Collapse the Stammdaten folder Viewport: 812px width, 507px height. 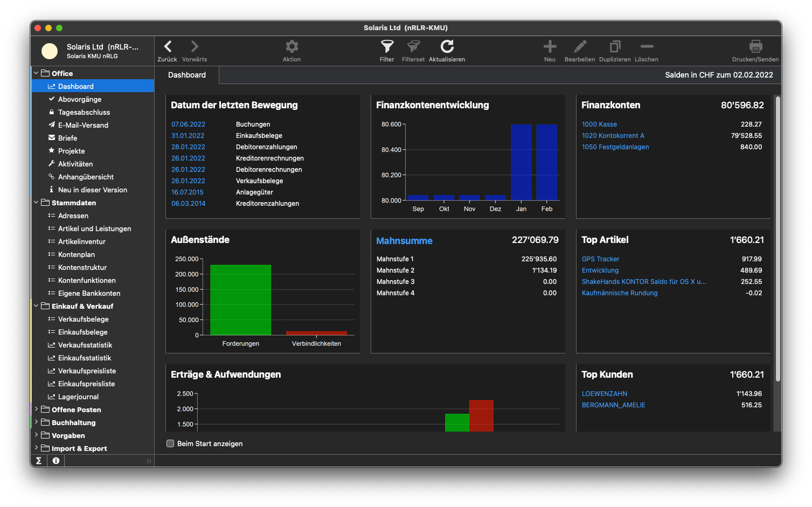pos(36,203)
